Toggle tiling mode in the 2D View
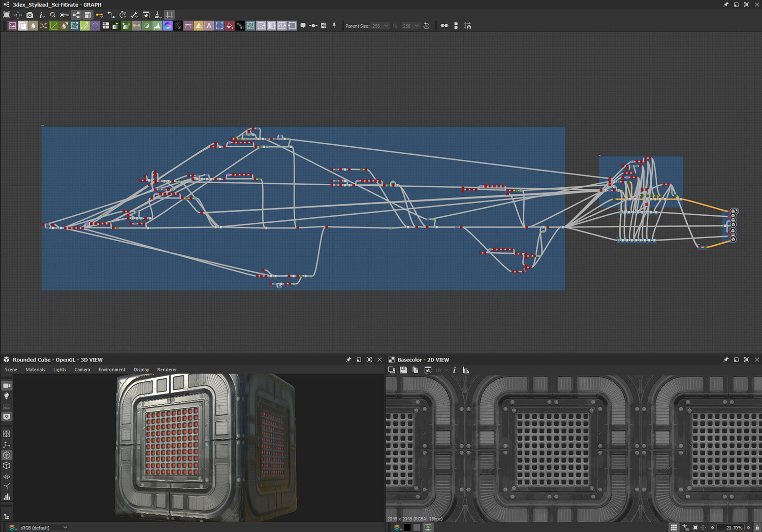This screenshot has height=532, width=762. 674,527
